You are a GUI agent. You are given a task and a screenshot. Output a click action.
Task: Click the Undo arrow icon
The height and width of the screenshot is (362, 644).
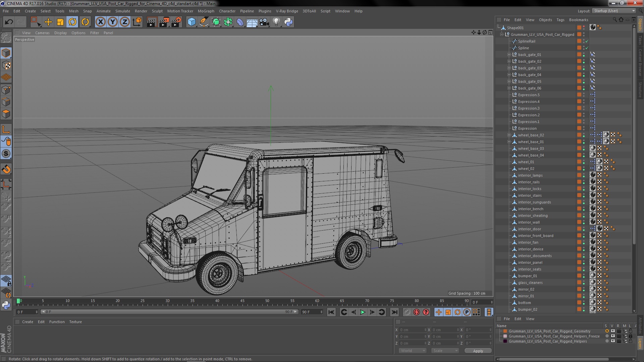pos(9,22)
